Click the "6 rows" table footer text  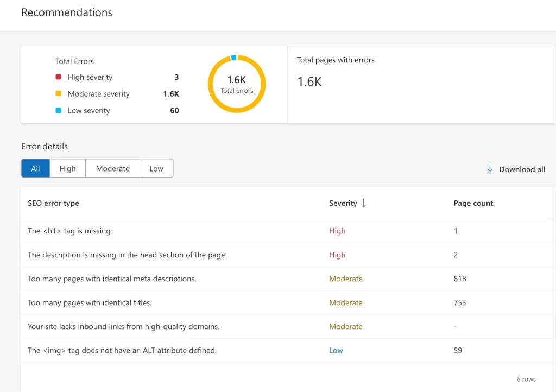click(526, 379)
